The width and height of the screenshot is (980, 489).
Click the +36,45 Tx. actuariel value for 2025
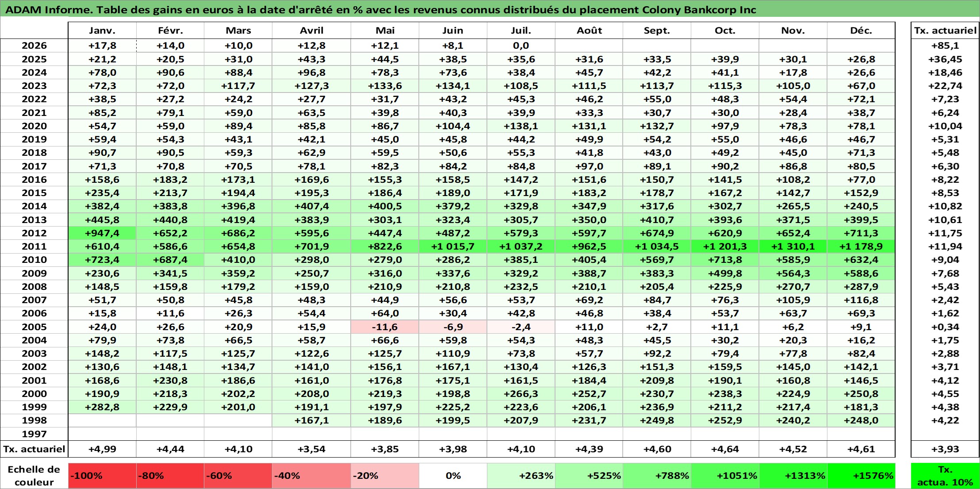click(x=945, y=59)
